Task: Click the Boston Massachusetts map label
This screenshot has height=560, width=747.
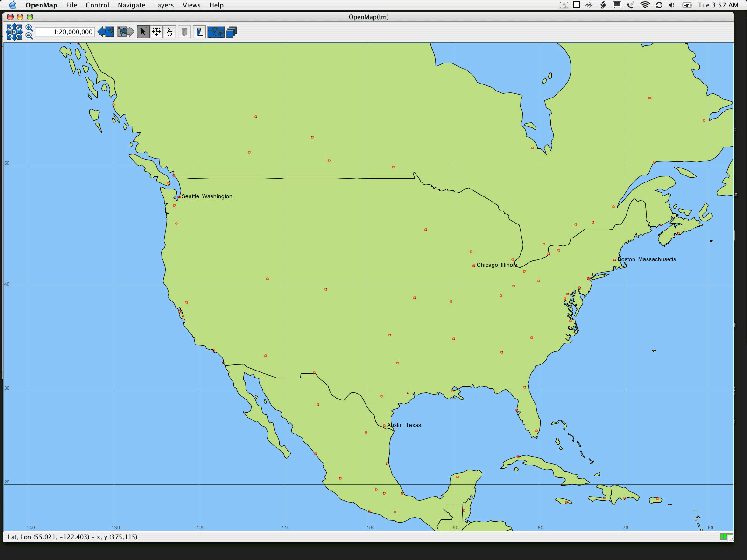Action: 647,259
